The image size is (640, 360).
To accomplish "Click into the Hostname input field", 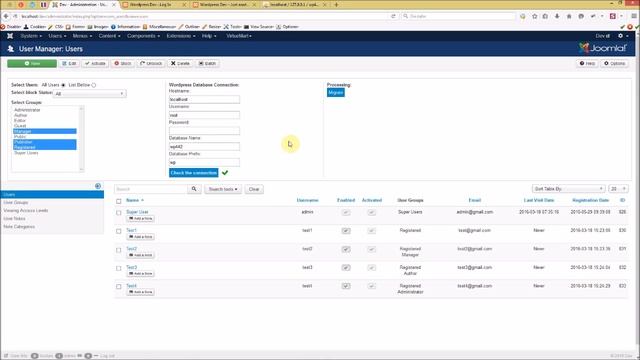I will tap(204, 99).
